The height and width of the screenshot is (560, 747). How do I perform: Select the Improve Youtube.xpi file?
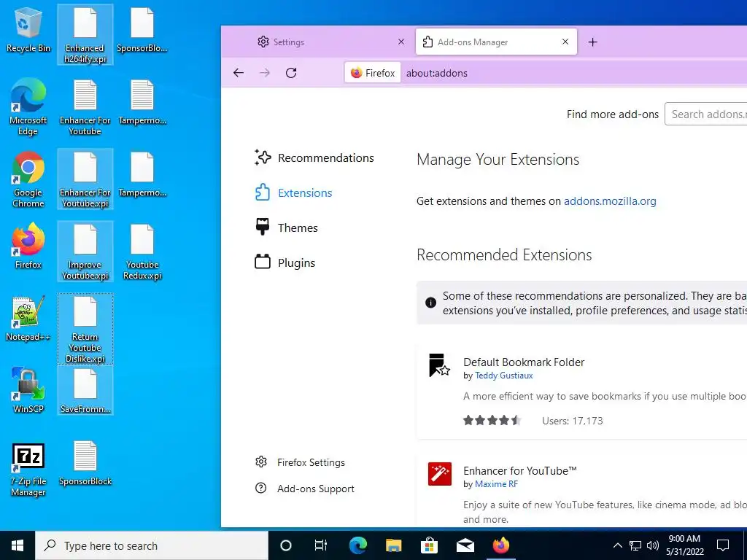point(85,252)
